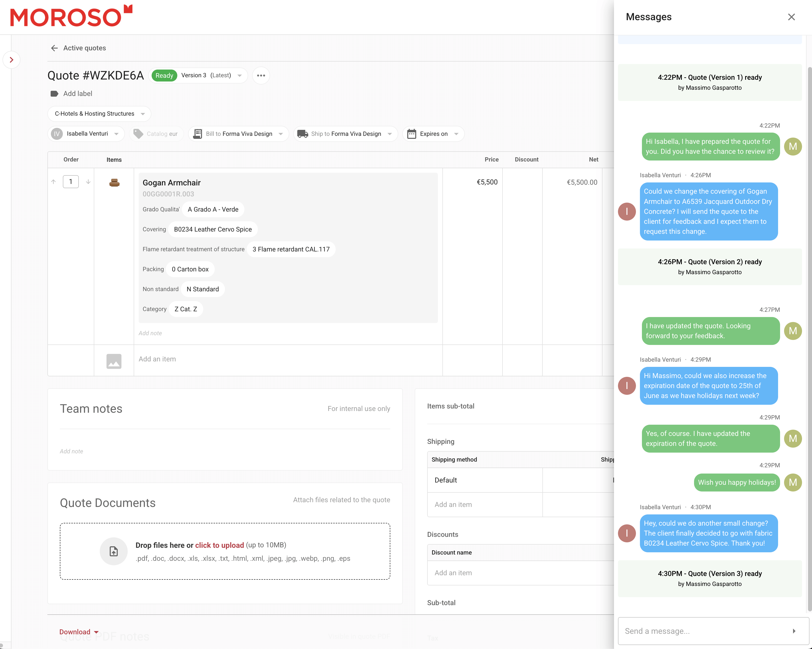
Task: Move item up with order arrow
Action: pos(53,182)
